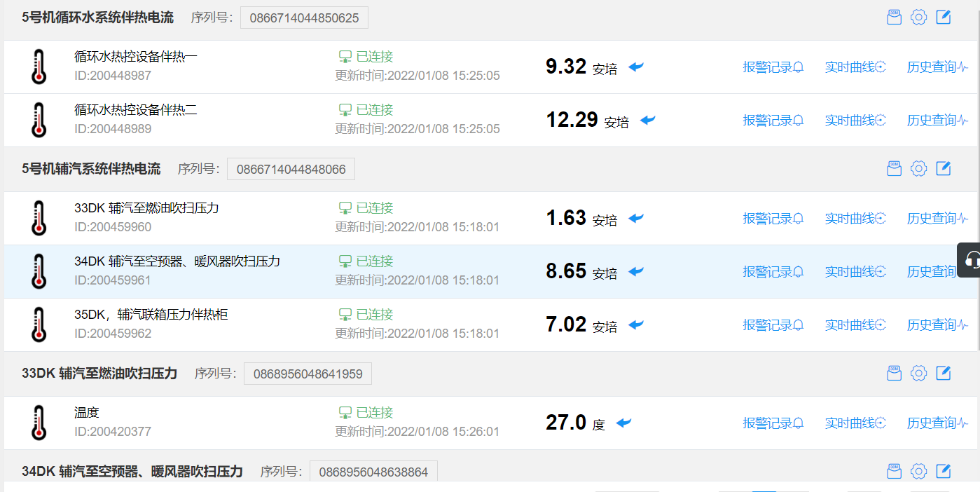
Task: Open the customer service headset icon
Action: click(972, 260)
